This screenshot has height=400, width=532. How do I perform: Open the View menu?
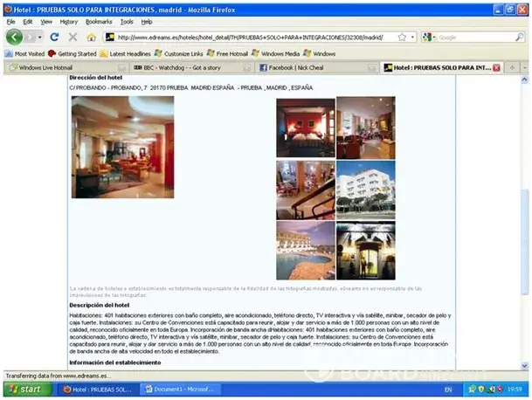46,22
